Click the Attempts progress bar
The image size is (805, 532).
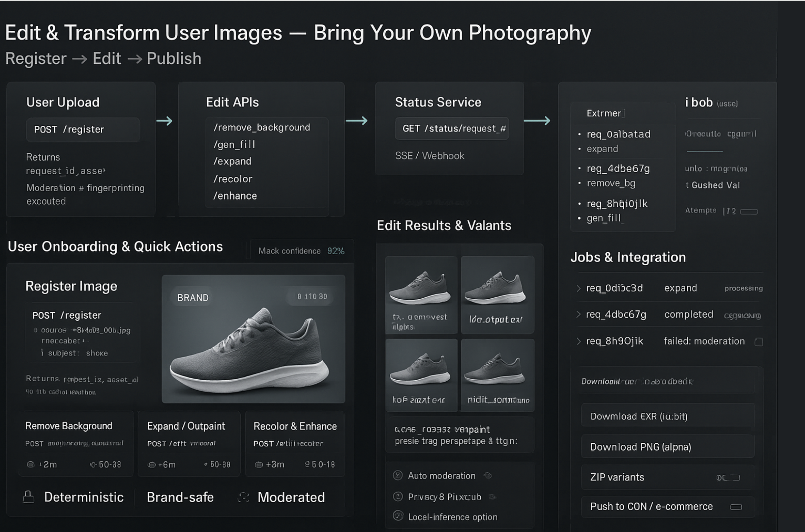tap(749, 212)
